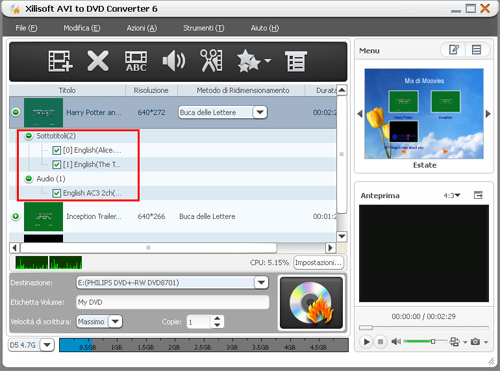Click the Add video file toolbar icon

tap(60, 61)
